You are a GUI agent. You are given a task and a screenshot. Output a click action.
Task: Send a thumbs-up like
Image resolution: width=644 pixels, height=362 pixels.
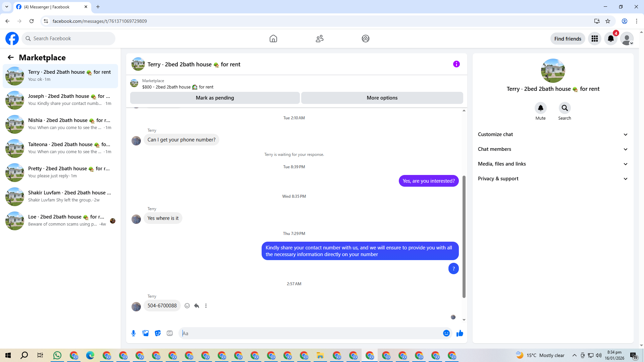(x=460, y=333)
